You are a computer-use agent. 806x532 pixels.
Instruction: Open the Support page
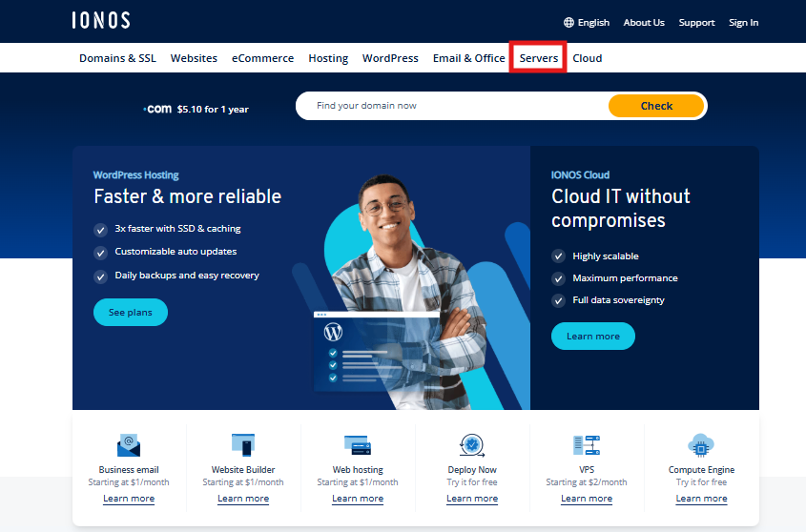696,23
